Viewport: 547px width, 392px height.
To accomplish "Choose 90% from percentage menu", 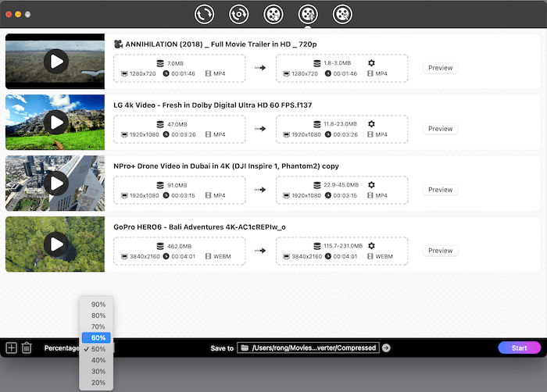I will click(x=98, y=305).
